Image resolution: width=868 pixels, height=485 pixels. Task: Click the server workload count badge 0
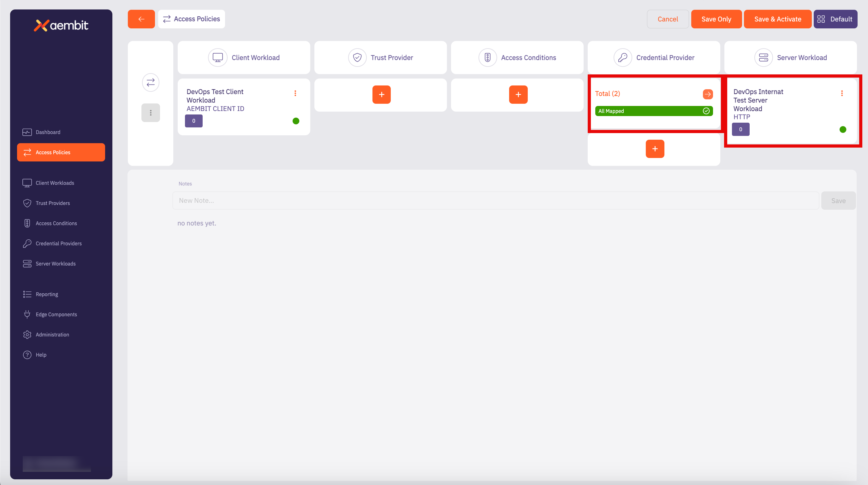(x=740, y=129)
